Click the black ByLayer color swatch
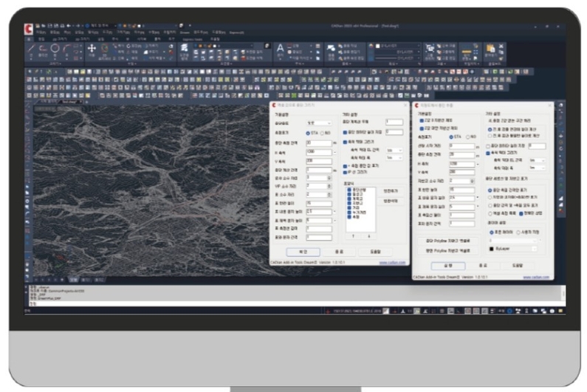Viewport: 587px width, 392px height. [x=492, y=249]
